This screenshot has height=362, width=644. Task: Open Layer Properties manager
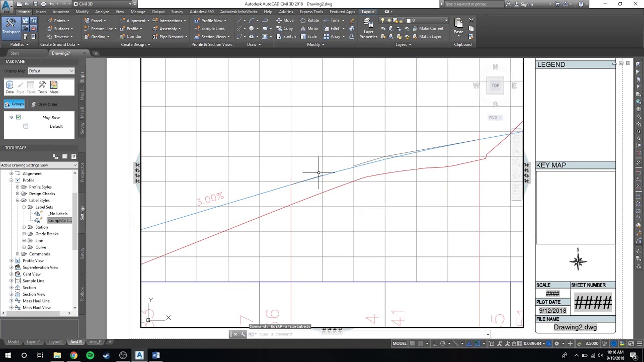tap(368, 28)
